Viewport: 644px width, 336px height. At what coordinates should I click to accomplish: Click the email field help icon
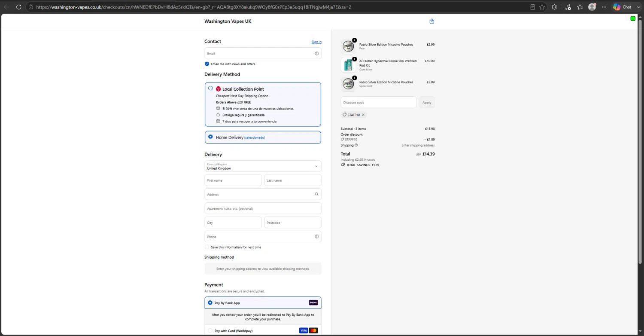[x=316, y=53]
